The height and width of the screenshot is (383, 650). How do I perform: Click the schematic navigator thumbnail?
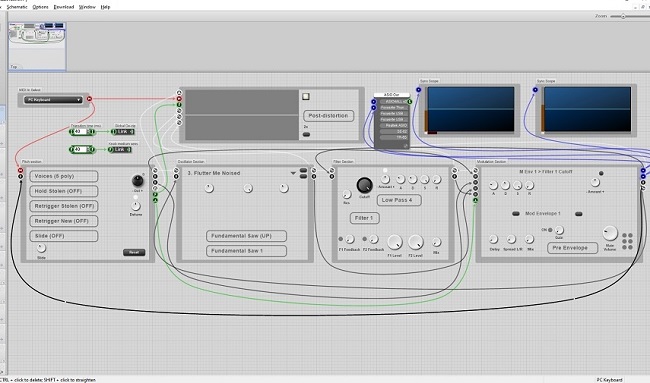[x=37, y=46]
